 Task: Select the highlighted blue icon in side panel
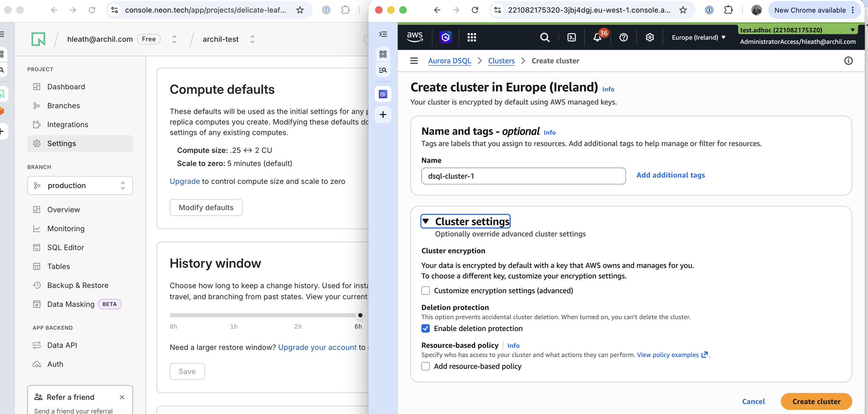pos(383,94)
